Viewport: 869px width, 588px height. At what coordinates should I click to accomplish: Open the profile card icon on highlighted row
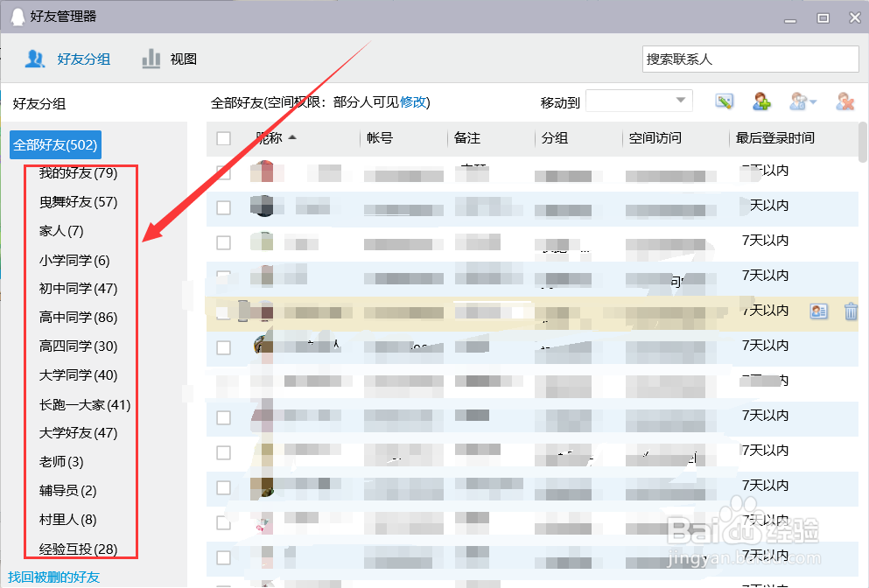(x=818, y=311)
